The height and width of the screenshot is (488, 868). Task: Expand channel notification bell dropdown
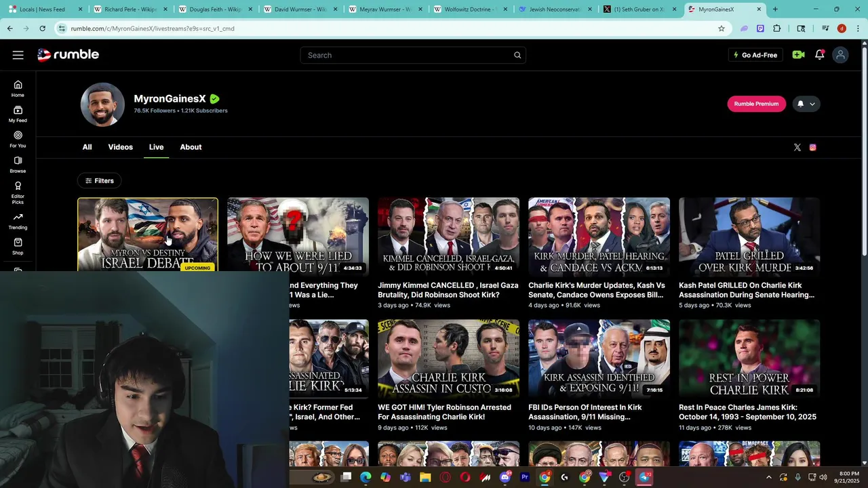coord(806,104)
